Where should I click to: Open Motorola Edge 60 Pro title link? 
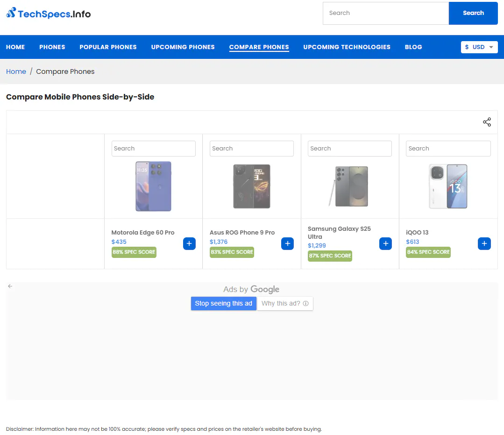point(143,232)
